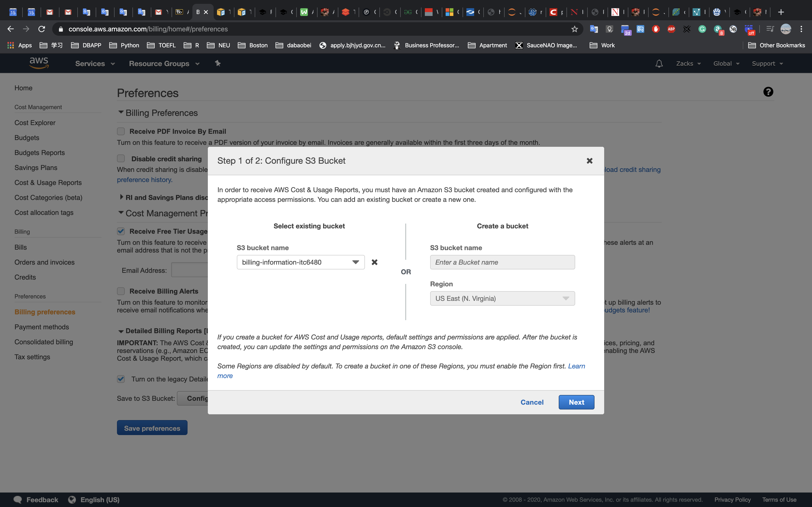Clear the selected bucket with X icon
Image resolution: width=812 pixels, height=507 pixels.
[x=374, y=262]
